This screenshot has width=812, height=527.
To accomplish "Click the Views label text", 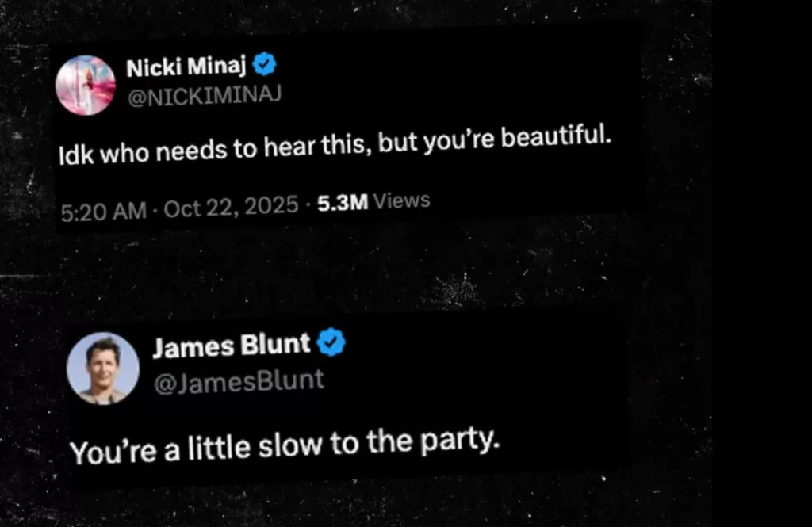I will coord(401,200).
